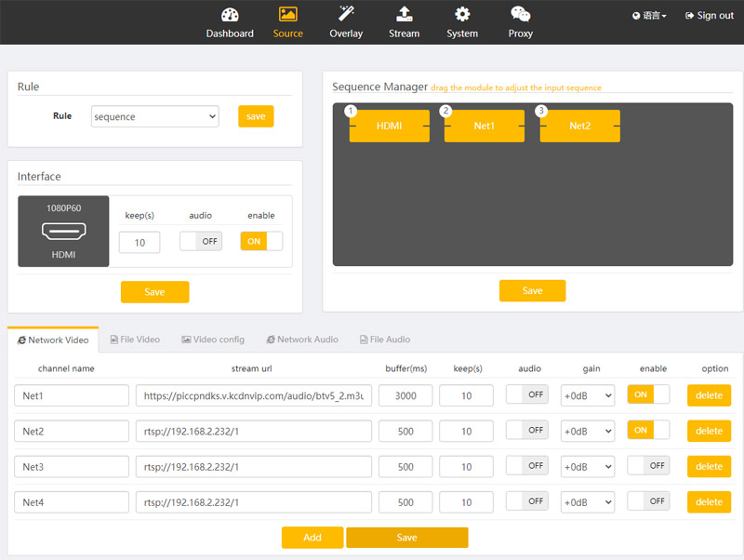Viewport: 744px width, 560px height.
Task: Open the Rule sequence dropdown
Action: pyautogui.click(x=154, y=117)
